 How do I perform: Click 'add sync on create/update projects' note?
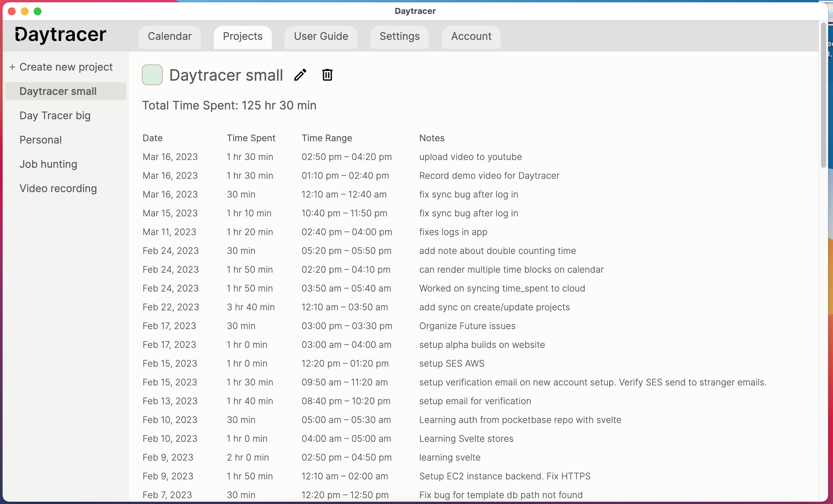point(494,307)
